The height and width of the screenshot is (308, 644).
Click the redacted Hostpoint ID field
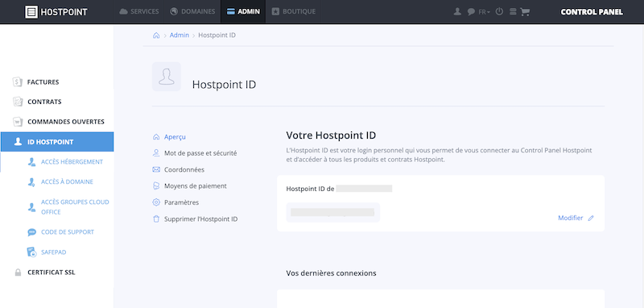[333, 212]
